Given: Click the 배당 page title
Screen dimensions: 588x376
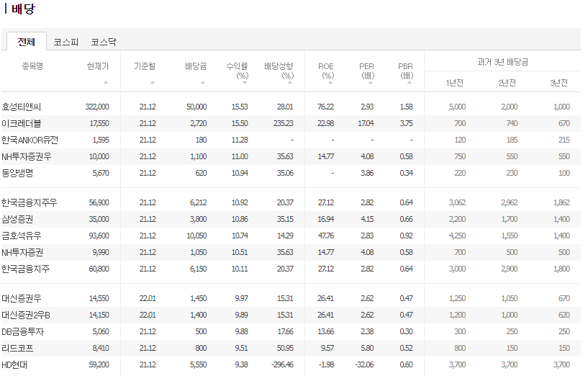Looking at the screenshot, I should (23, 8).
